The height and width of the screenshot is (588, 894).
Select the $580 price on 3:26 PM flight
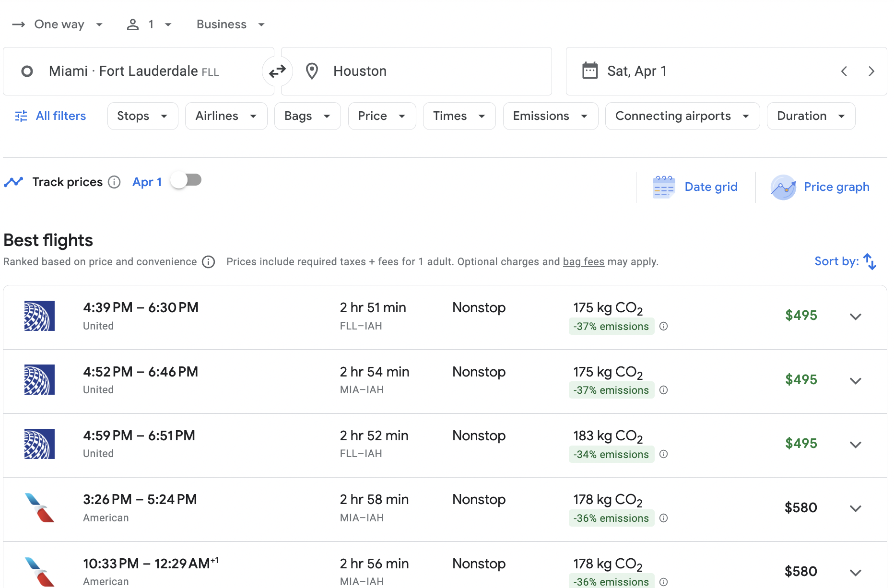(801, 507)
